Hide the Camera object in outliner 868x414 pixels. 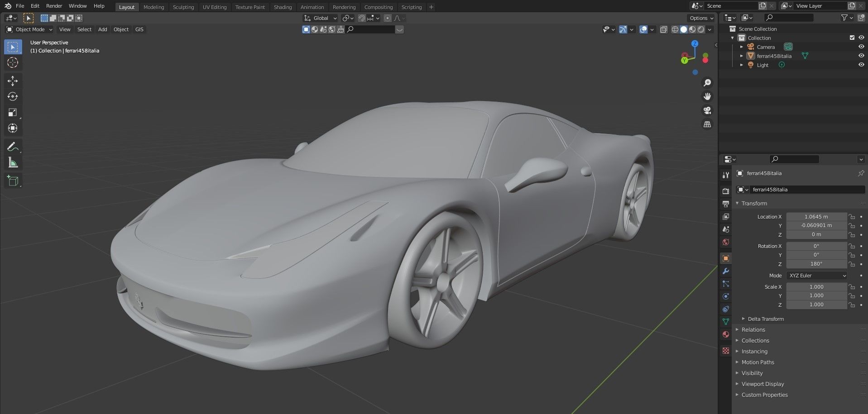coord(861,47)
